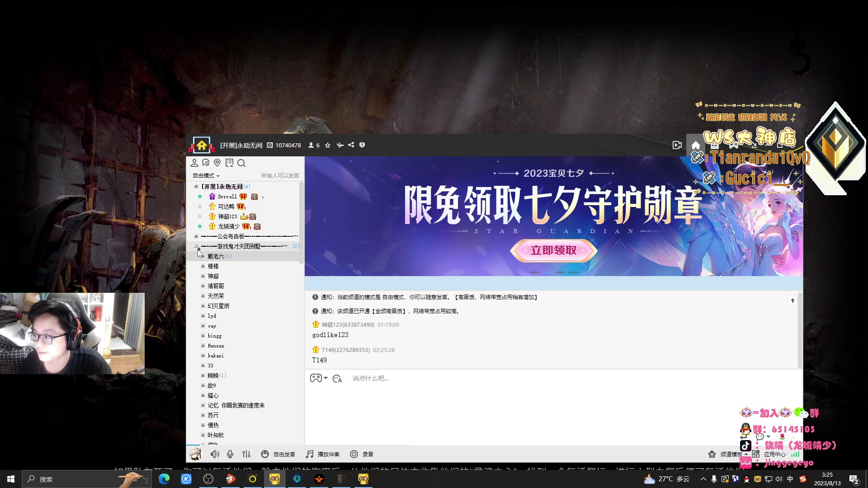Select sub-channel 天然呆

point(216,296)
